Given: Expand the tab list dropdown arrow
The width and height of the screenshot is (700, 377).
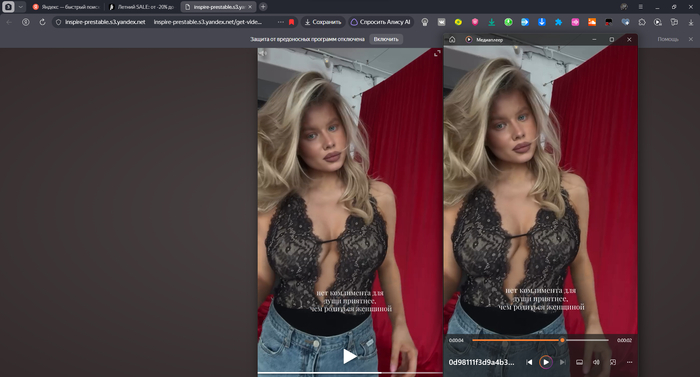Looking at the screenshot, I should 21,7.
